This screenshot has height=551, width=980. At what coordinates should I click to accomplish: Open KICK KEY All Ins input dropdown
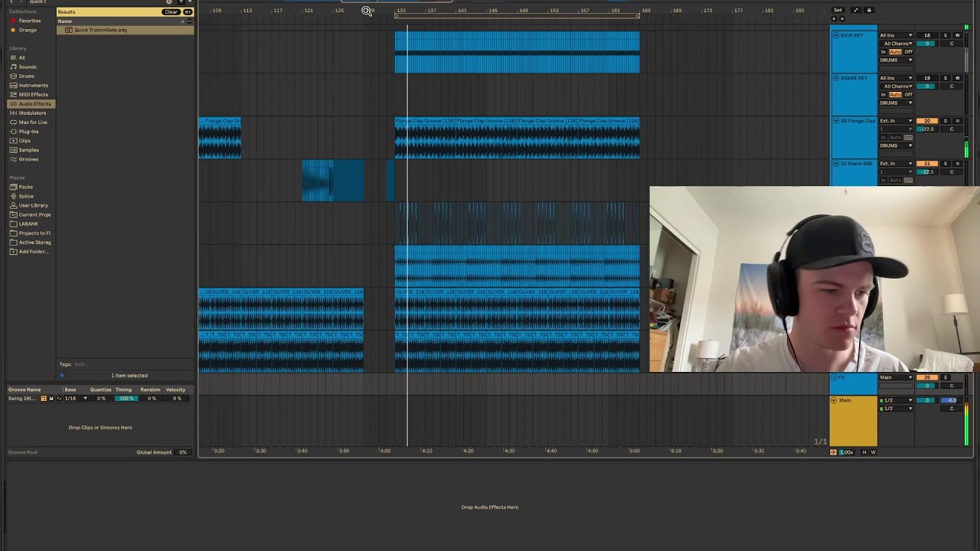(896, 35)
